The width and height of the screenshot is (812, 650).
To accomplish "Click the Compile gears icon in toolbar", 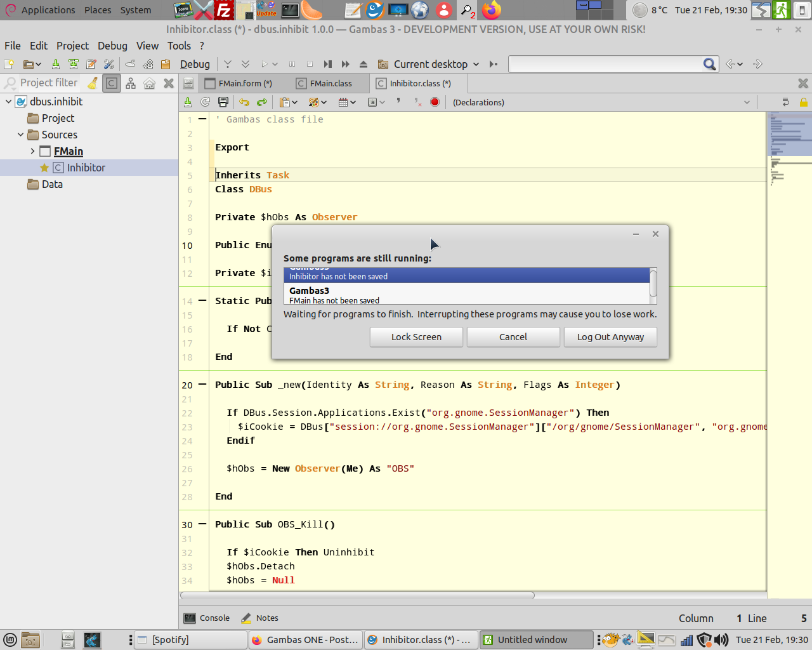I will tap(148, 64).
